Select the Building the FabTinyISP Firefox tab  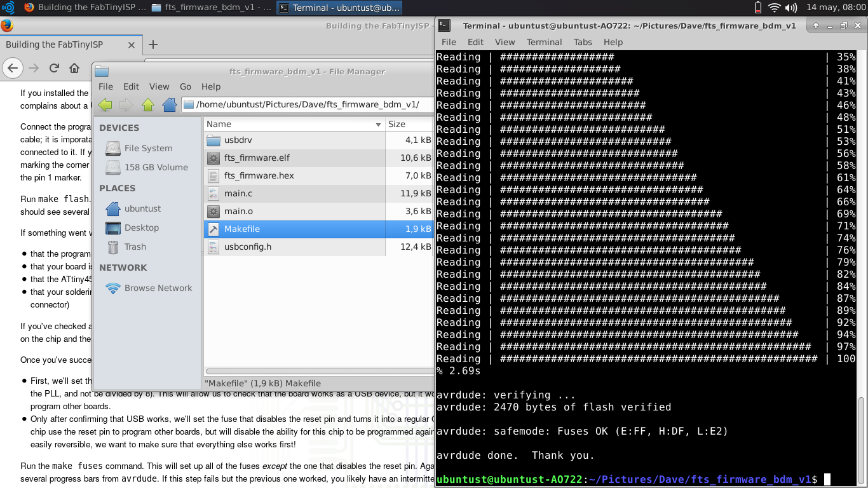(70, 44)
